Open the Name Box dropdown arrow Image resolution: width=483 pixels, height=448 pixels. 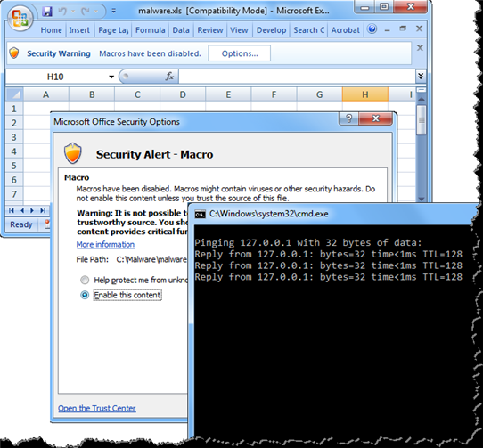111,77
